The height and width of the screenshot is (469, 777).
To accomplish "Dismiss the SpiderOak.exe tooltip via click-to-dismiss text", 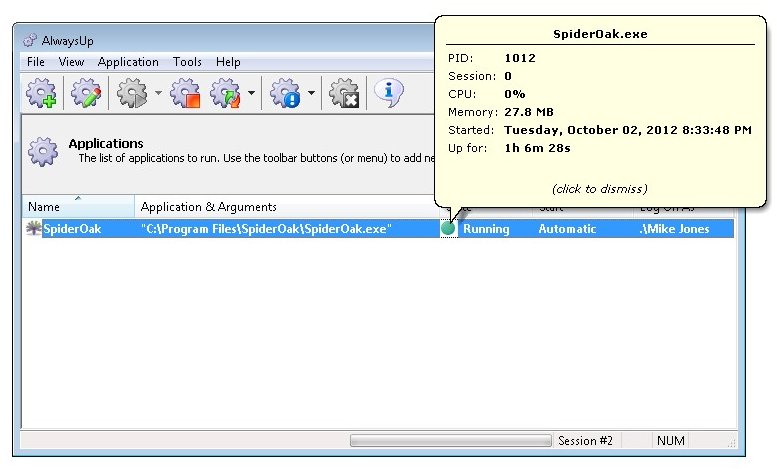I will (x=600, y=189).
